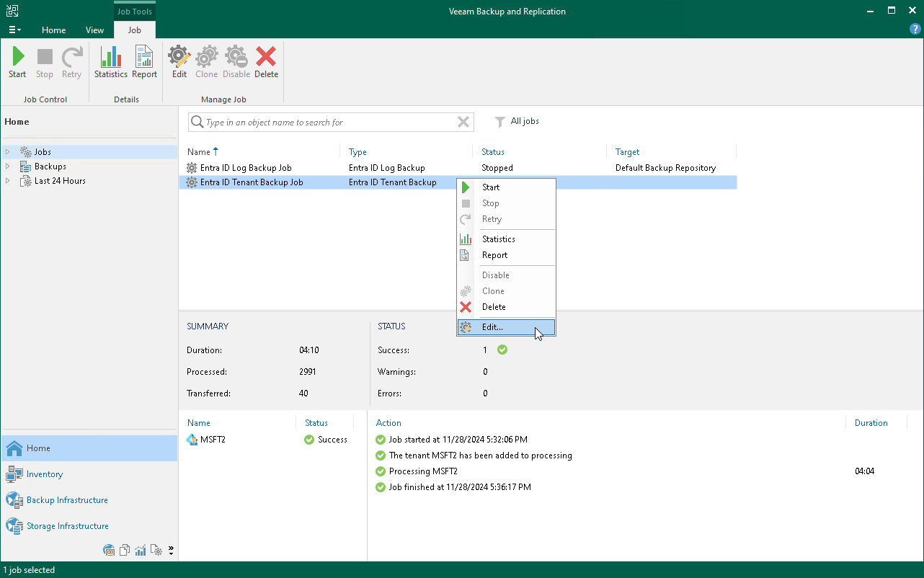Click the "Default Backup Repository" target cell
Image resolution: width=924 pixels, height=578 pixels.
[x=665, y=168]
